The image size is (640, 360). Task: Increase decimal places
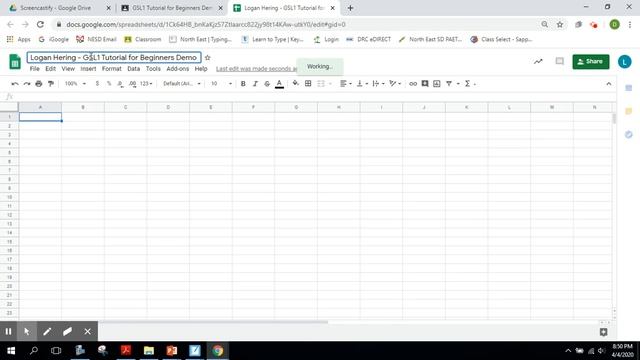point(132,84)
